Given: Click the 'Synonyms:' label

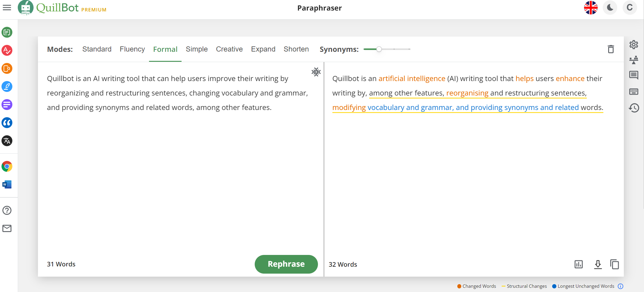Looking at the screenshot, I should coord(339,49).
